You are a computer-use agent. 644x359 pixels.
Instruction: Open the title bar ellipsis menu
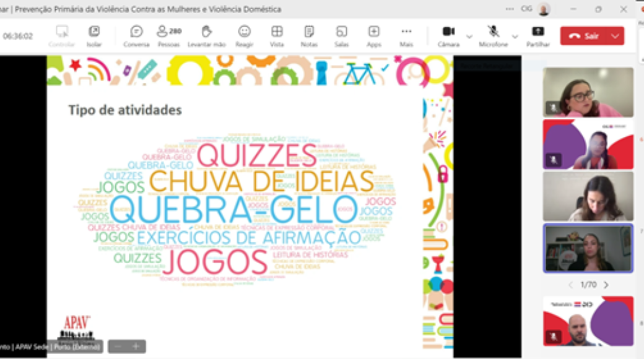coord(510,9)
